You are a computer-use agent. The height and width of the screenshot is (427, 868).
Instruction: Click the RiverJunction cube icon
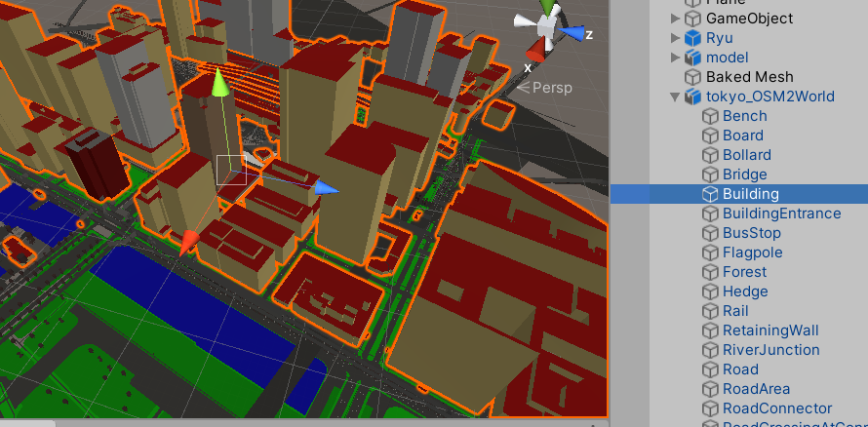tap(710, 350)
